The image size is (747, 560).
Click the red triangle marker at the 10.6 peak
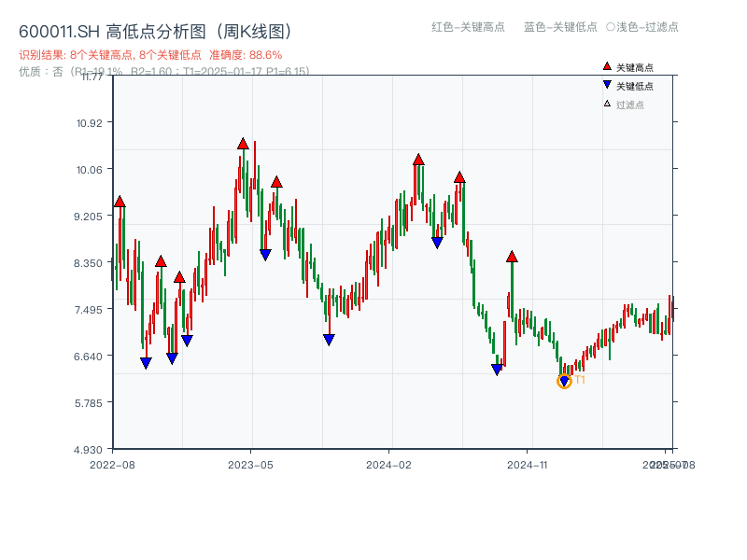241,142
